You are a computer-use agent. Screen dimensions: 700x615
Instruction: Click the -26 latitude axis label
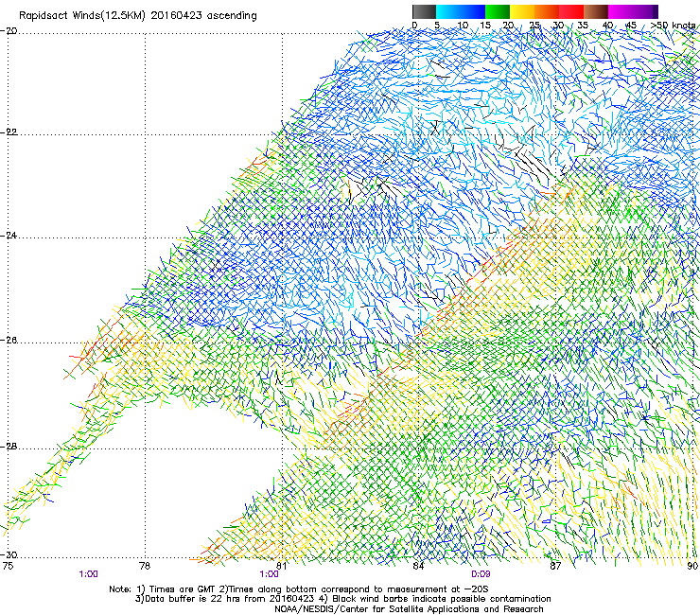pos(9,341)
